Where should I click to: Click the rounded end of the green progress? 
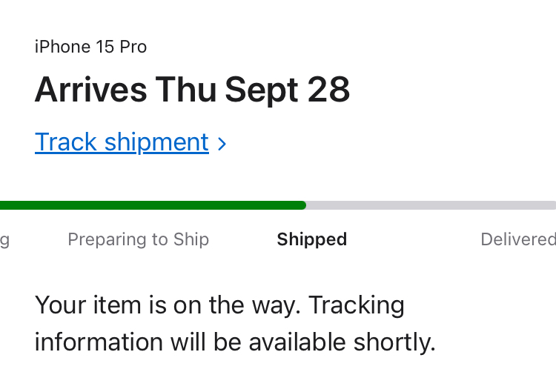coord(302,205)
